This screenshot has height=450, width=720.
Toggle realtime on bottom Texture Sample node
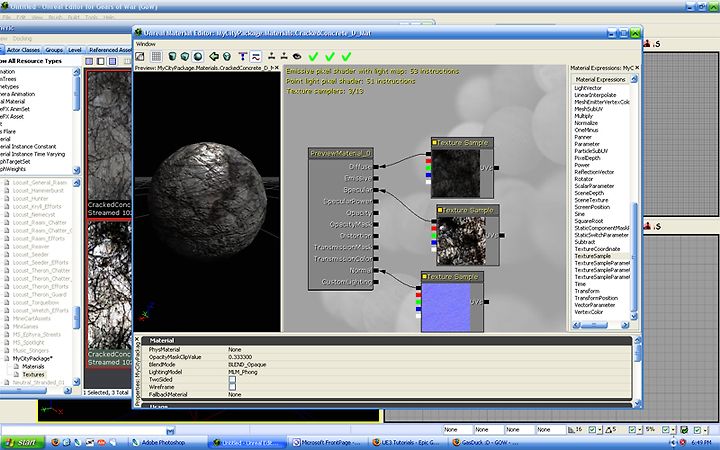coord(425,277)
